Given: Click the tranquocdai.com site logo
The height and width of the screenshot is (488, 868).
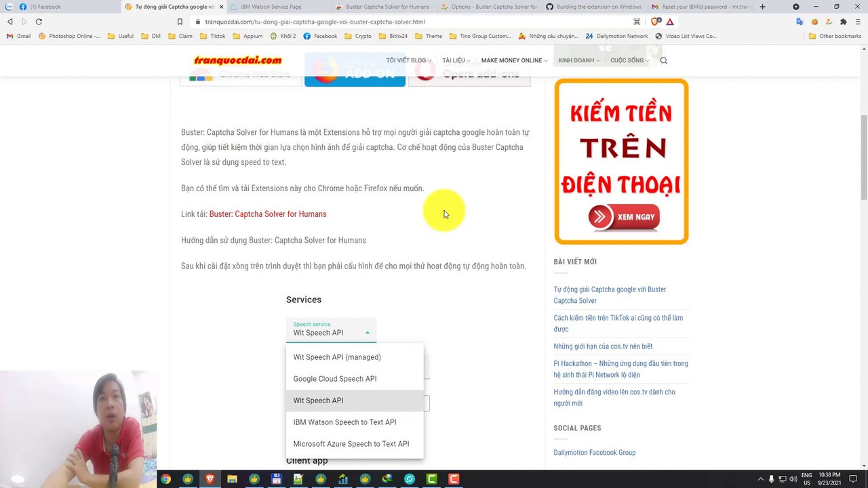Looking at the screenshot, I should point(237,60).
